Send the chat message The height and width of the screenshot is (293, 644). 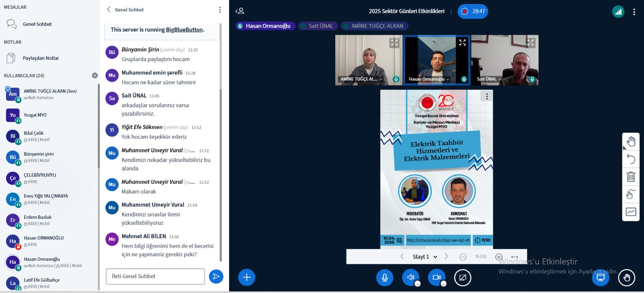tap(216, 276)
